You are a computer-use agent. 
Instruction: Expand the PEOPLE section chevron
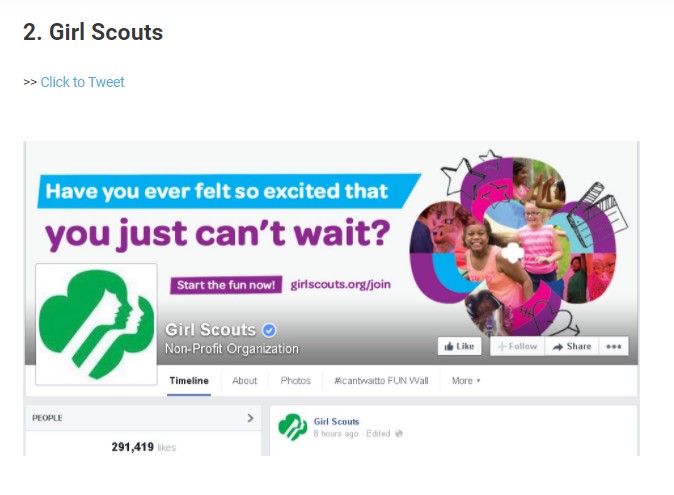pos(250,418)
